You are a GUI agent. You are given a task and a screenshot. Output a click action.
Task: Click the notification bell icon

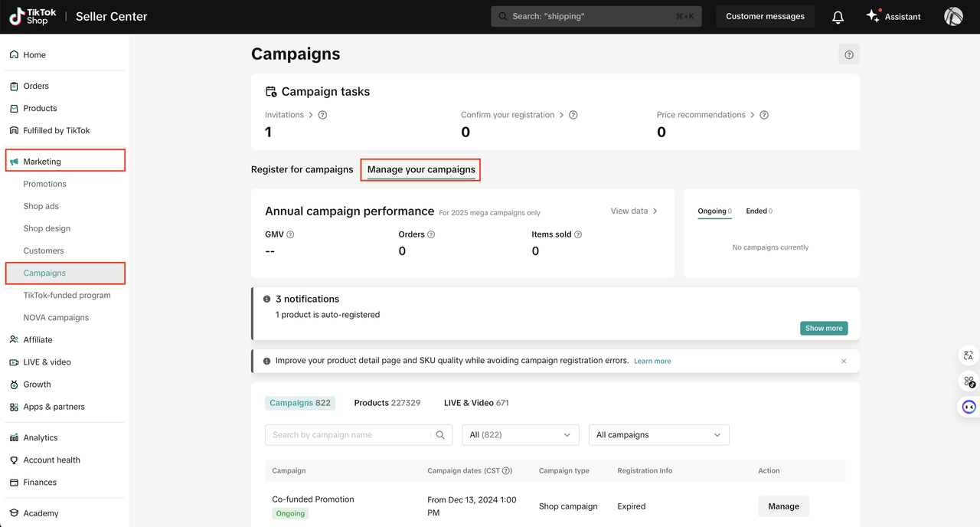tap(838, 17)
